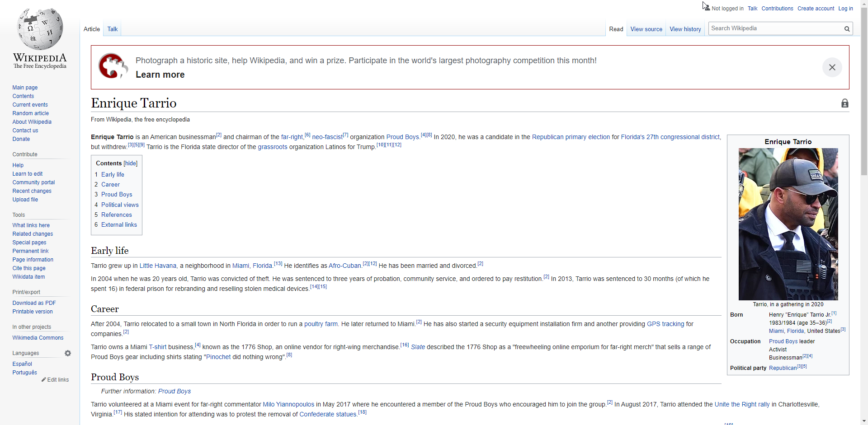Select the Read tab
Screen dimensions: 868x425
tap(616, 29)
